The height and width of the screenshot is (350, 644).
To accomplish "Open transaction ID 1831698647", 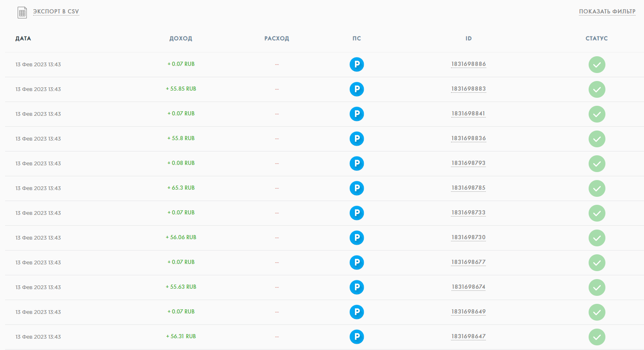I will tap(469, 337).
